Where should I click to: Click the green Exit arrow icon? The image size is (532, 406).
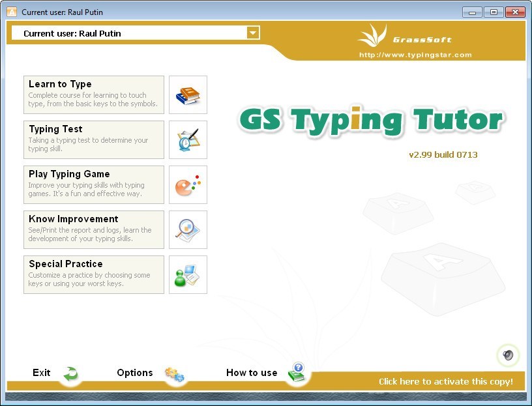70,374
